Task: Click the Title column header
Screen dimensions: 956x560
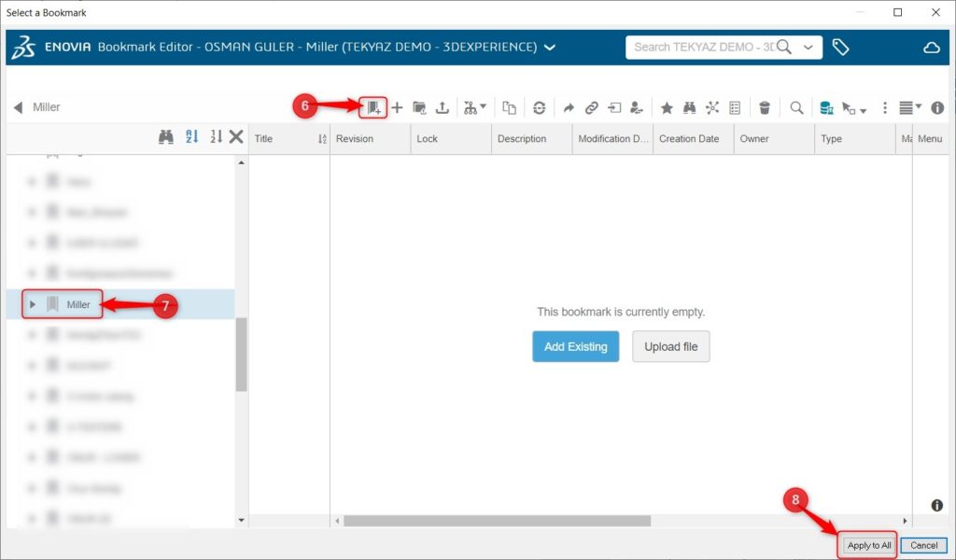Action: tap(289, 139)
